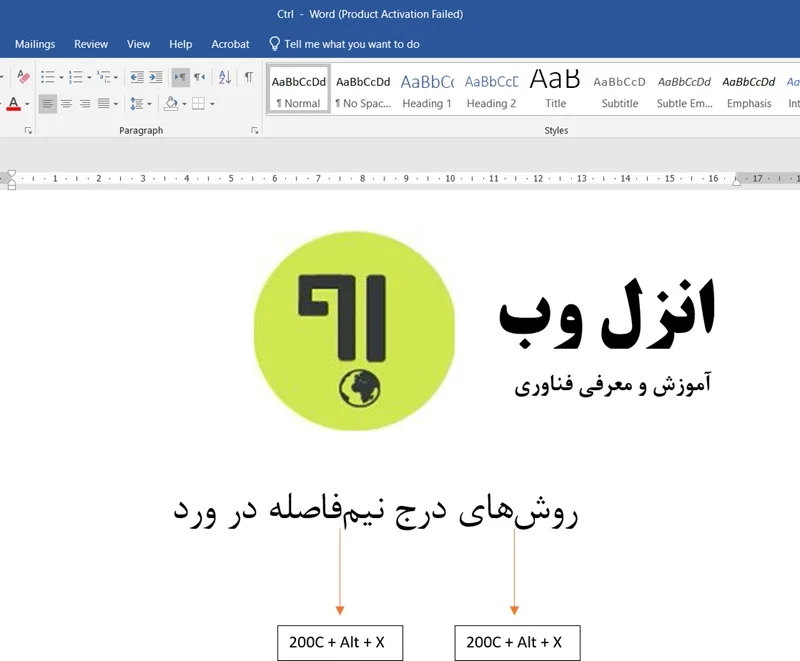Line and paragraph spacing icon
This screenshot has width=800, height=661.
pyautogui.click(x=136, y=104)
